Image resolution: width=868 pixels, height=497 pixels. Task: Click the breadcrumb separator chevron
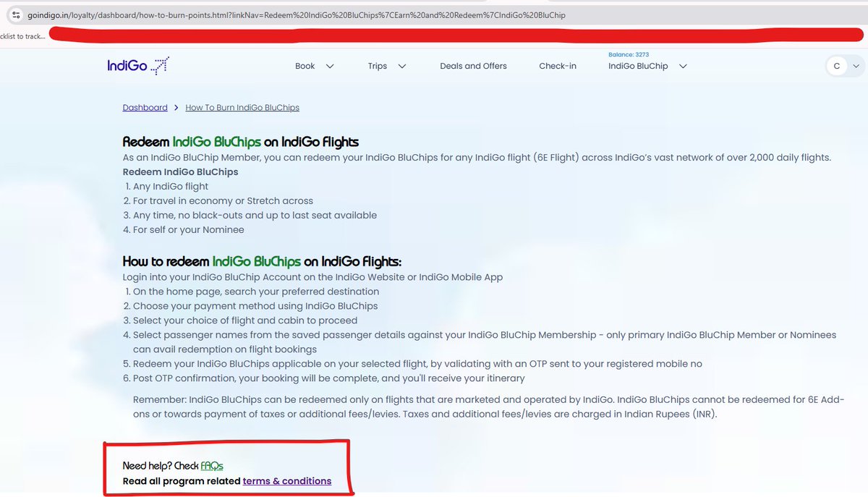pos(176,107)
